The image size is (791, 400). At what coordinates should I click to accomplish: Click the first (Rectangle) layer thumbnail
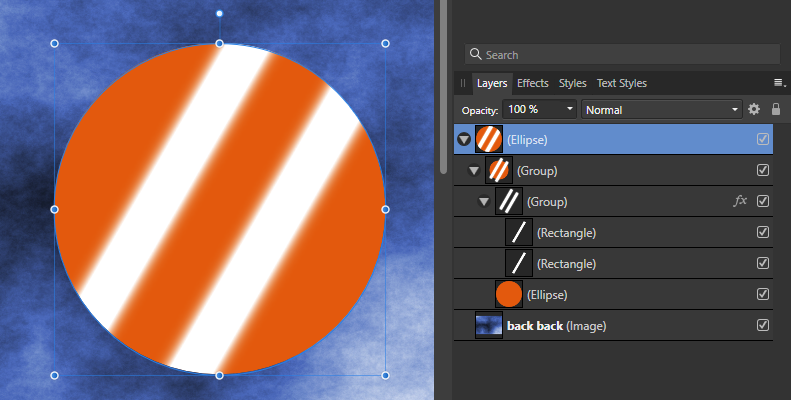click(x=519, y=232)
